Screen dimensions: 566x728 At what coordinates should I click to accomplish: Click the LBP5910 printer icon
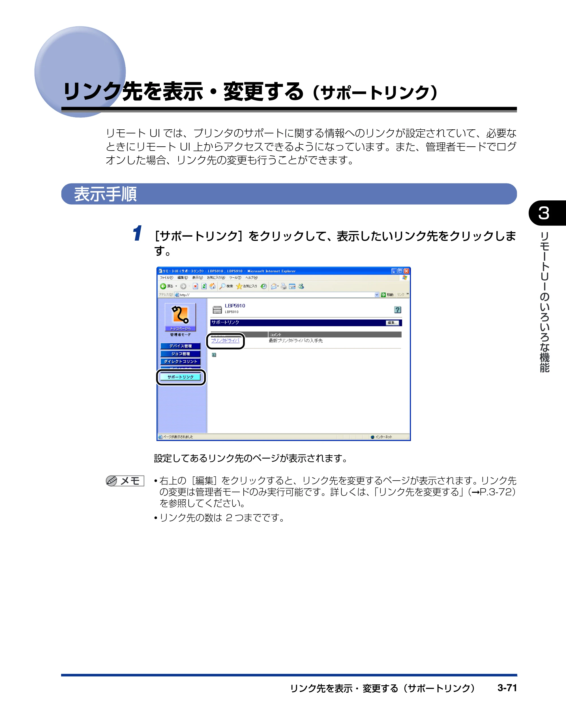217,310
